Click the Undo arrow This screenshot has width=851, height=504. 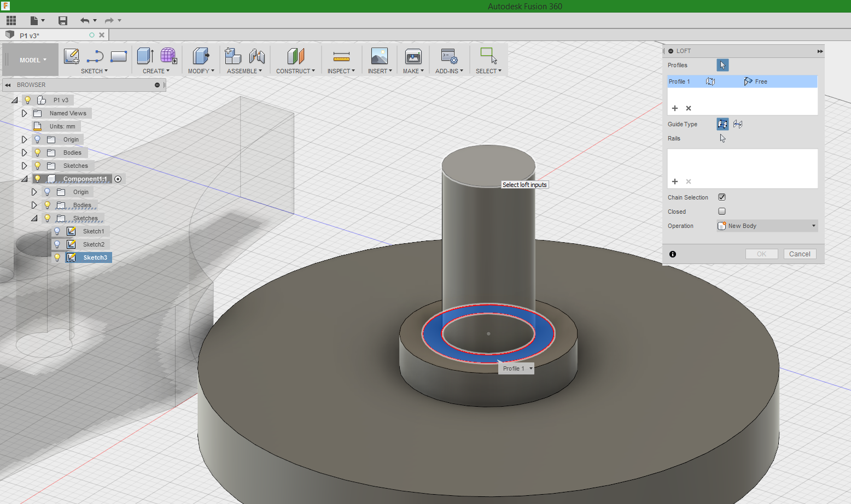(x=85, y=21)
